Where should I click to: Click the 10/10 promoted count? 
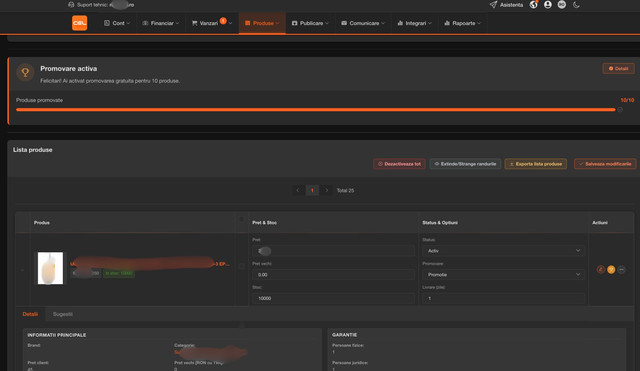click(x=627, y=100)
